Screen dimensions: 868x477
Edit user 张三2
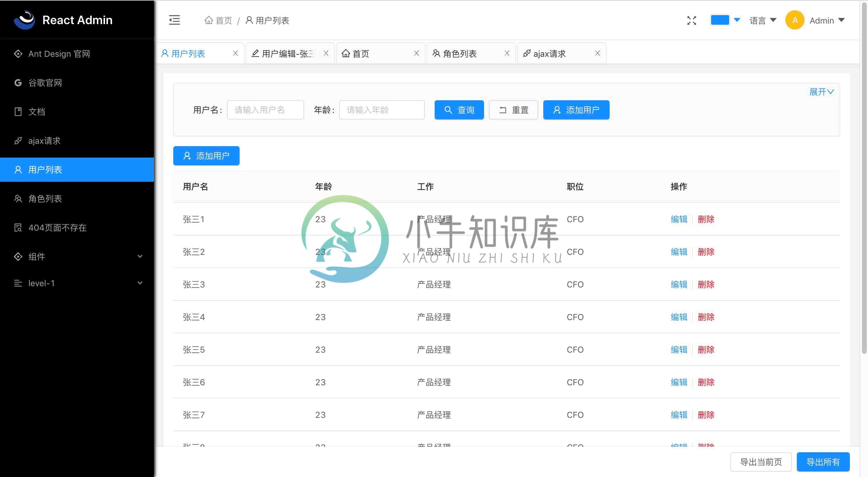[x=679, y=252]
